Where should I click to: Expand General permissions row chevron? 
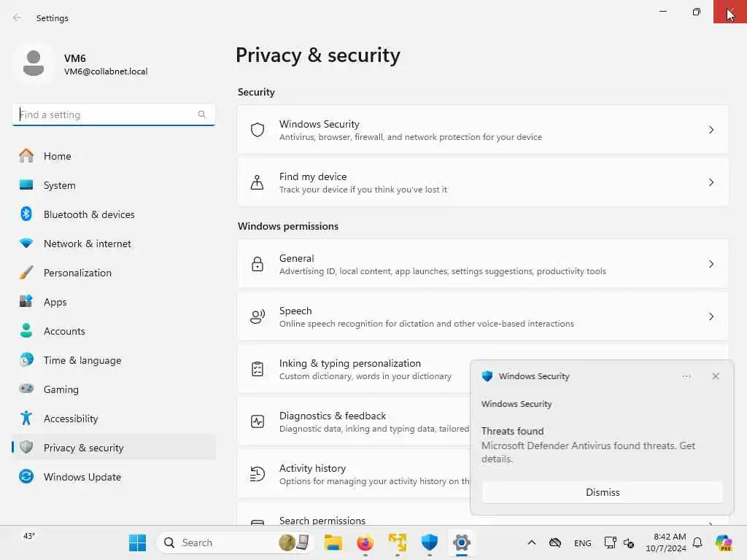(x=711, y=264)
